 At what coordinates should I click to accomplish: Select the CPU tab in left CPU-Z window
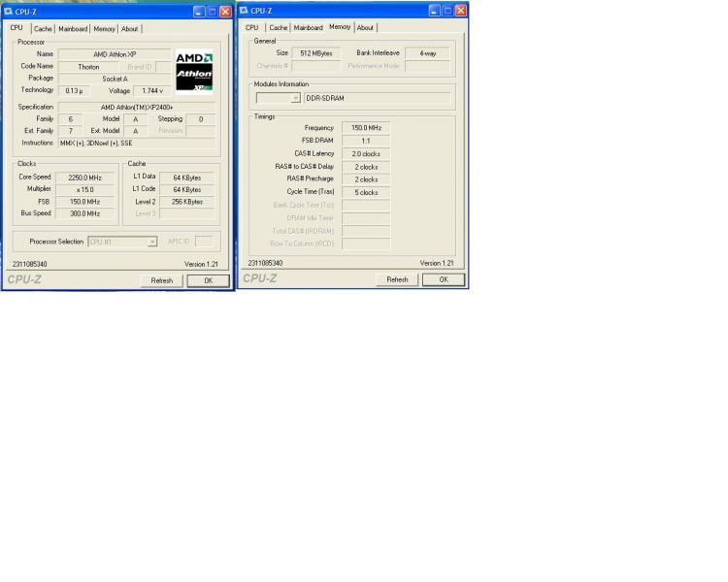17,28
